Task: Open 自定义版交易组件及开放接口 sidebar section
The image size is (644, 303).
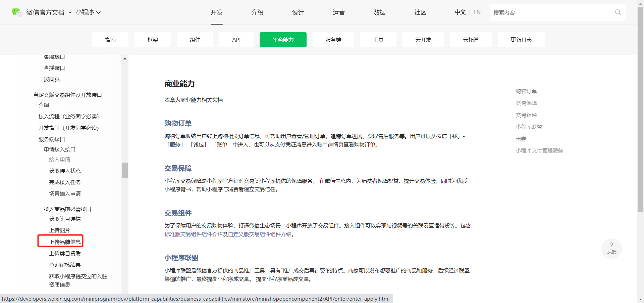Action: [67, 95]
